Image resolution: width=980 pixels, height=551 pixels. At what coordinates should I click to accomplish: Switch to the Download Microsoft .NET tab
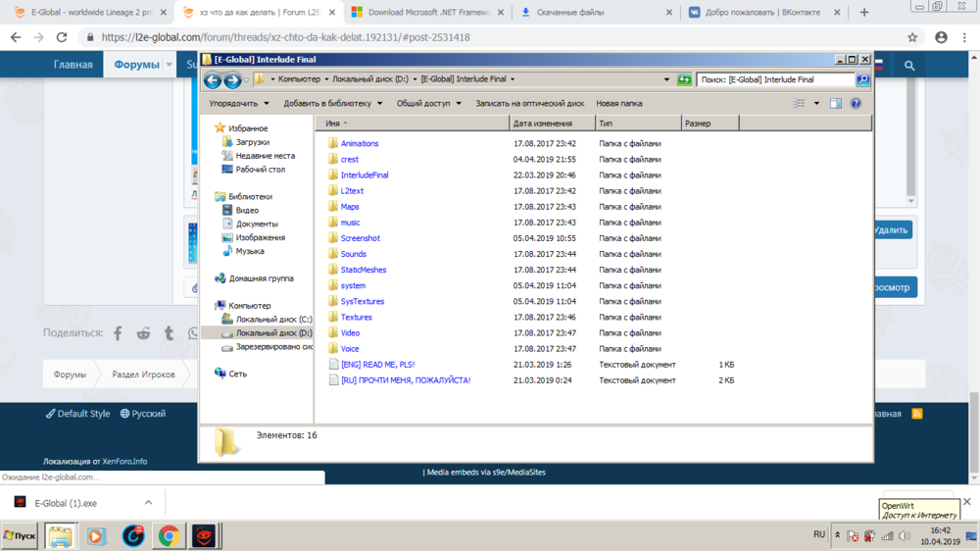[426, 13]
